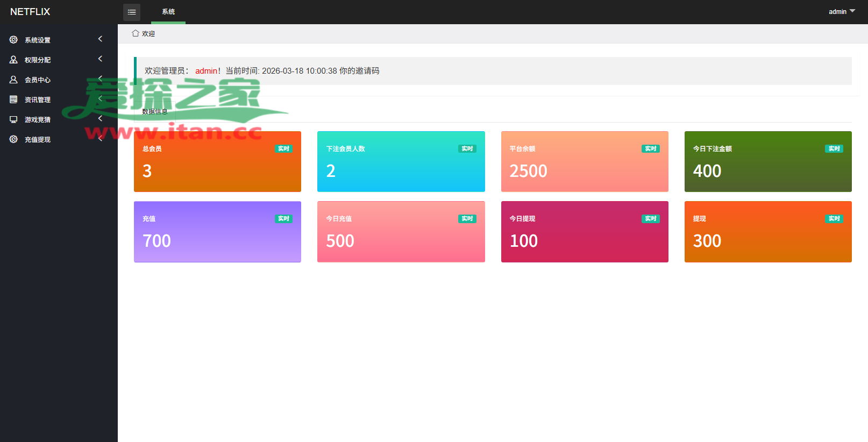Open the 会员中心 menu item
The image size is (868, 442).
tap(38, 80)
